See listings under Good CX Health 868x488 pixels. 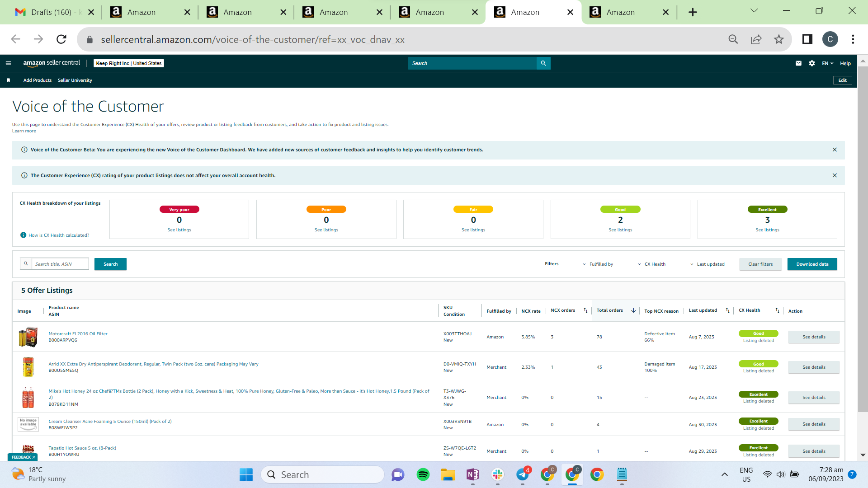[x=620, y=230]
